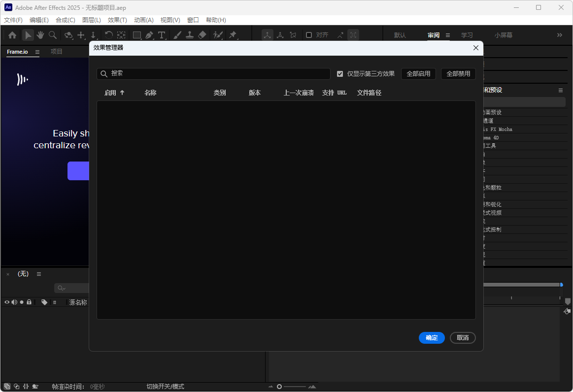Switch to the 项目 tab
Image resolution: width=573 pixels, height=392 pixels.
click(x=56, y=51)
